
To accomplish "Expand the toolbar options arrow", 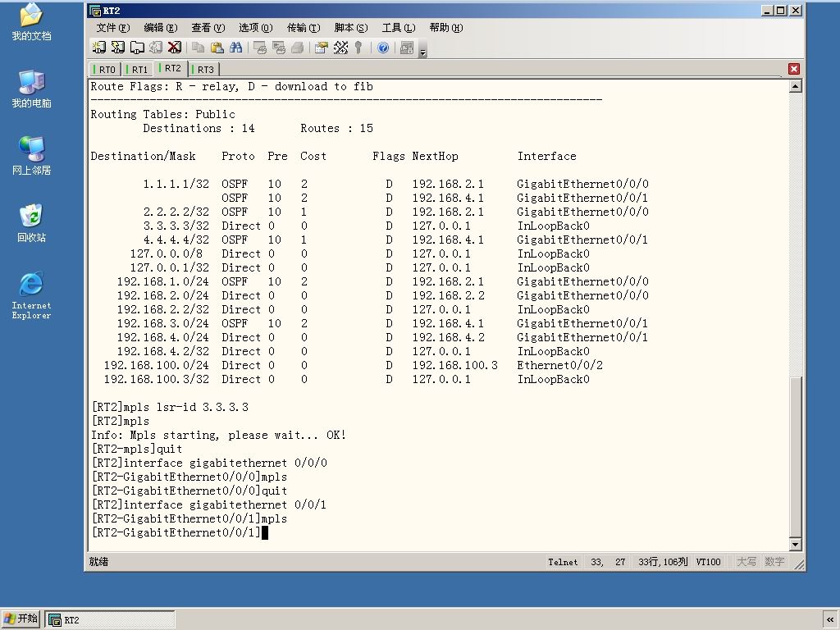I will (423, 52).
